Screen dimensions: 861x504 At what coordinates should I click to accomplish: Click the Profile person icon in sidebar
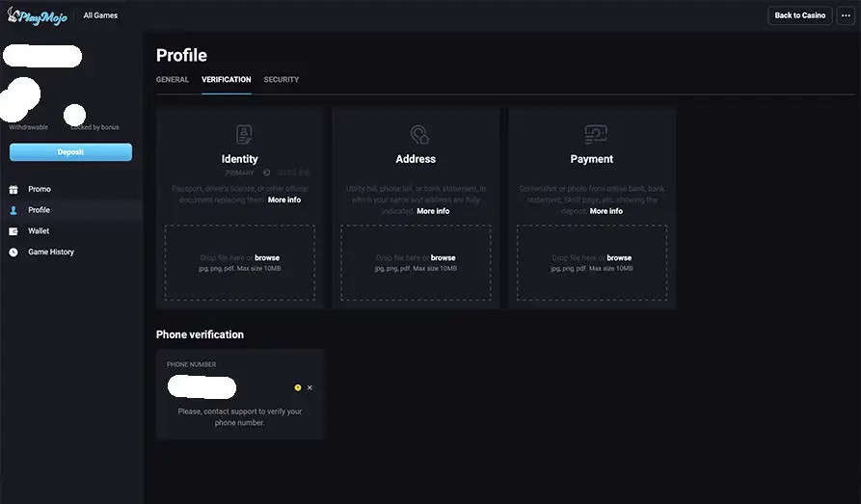[x=13, y=210]
